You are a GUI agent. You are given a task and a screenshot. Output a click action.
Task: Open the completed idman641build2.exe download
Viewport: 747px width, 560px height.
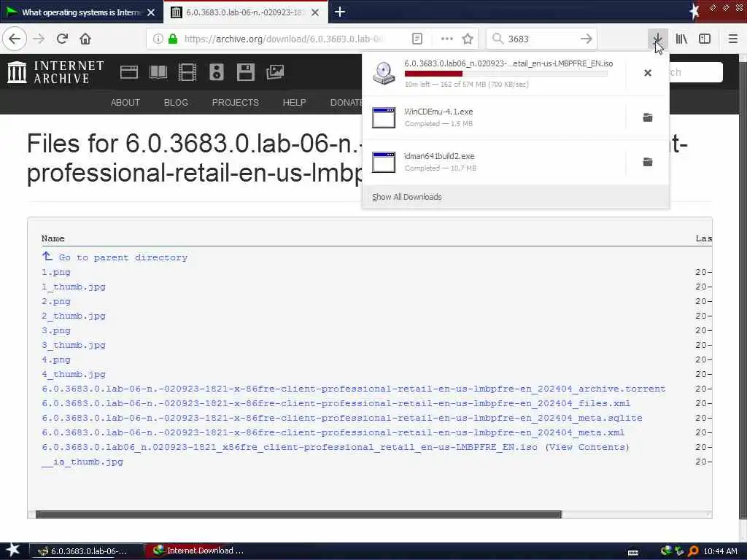coord(494,162)
